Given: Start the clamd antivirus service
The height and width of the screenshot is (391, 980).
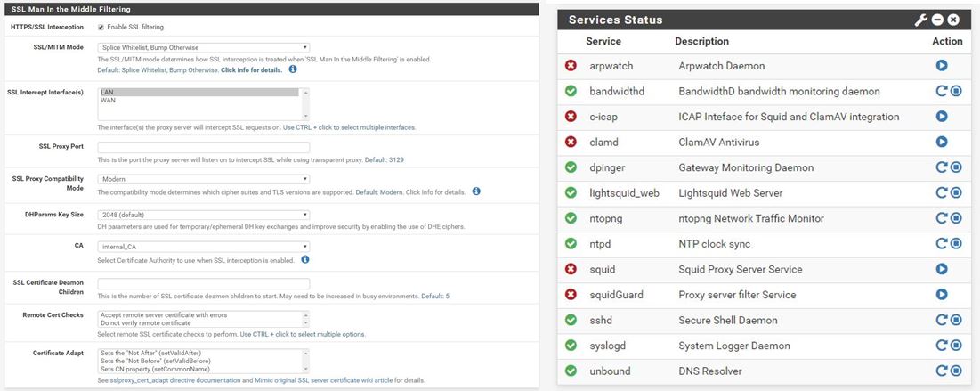Looking at the screenshot, I should click(942, 142).
